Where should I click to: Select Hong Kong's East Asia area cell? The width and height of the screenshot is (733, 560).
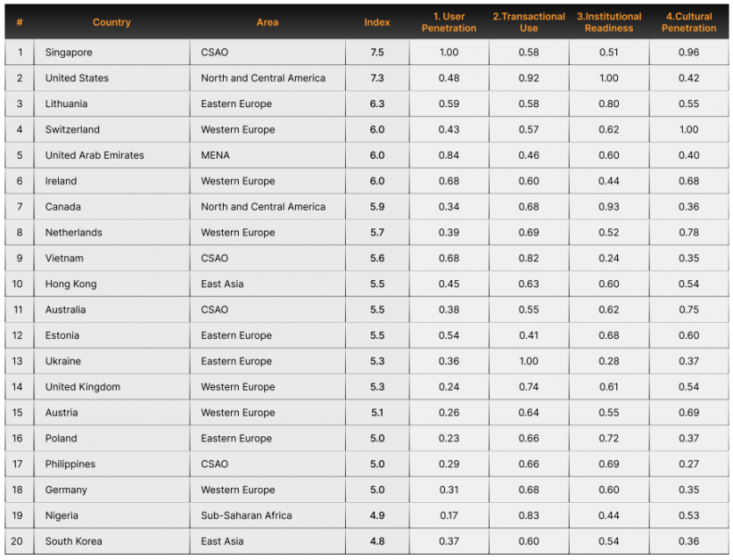222,284
